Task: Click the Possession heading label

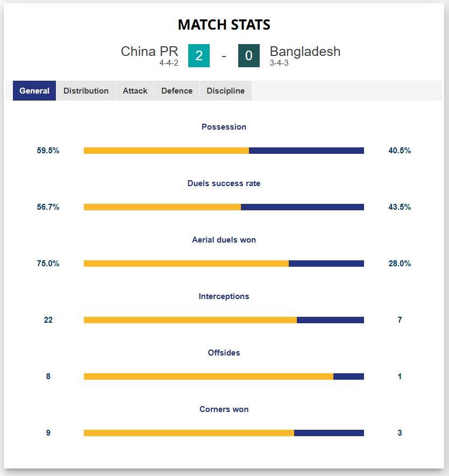Action: pyautogui.click(x=224, y=127)
